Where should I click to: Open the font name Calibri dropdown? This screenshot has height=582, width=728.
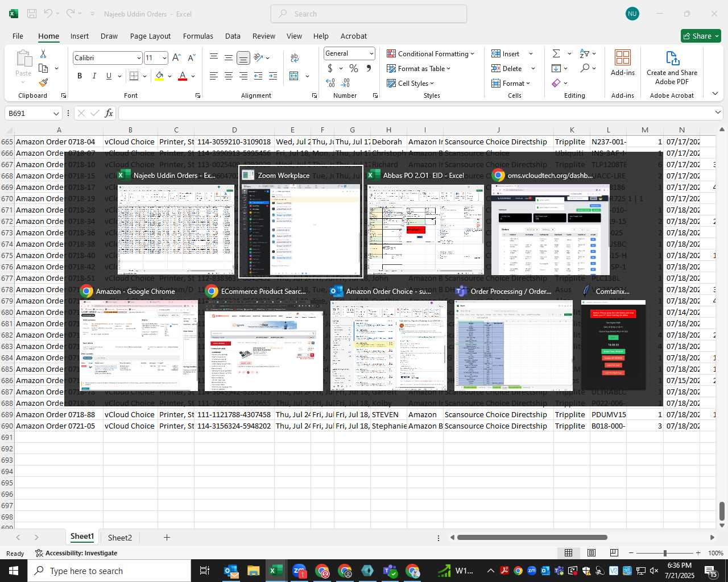tap(138, 58)
